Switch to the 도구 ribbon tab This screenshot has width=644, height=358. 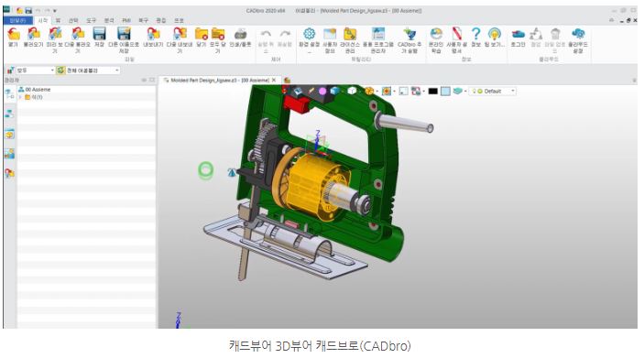(91, 20)
